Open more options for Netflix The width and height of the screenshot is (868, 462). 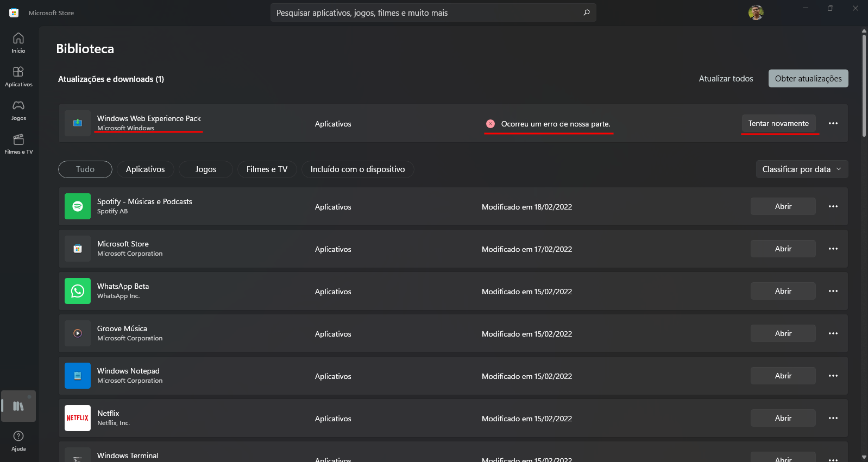833,418
